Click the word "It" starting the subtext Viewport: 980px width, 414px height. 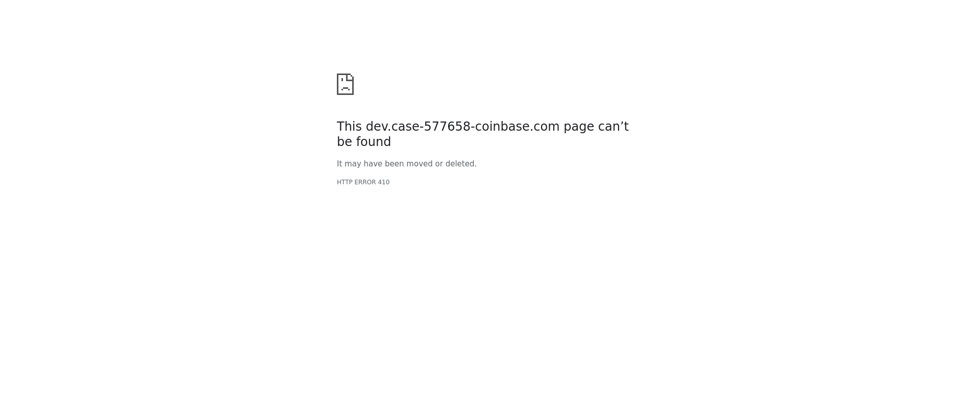click(339, 164)
